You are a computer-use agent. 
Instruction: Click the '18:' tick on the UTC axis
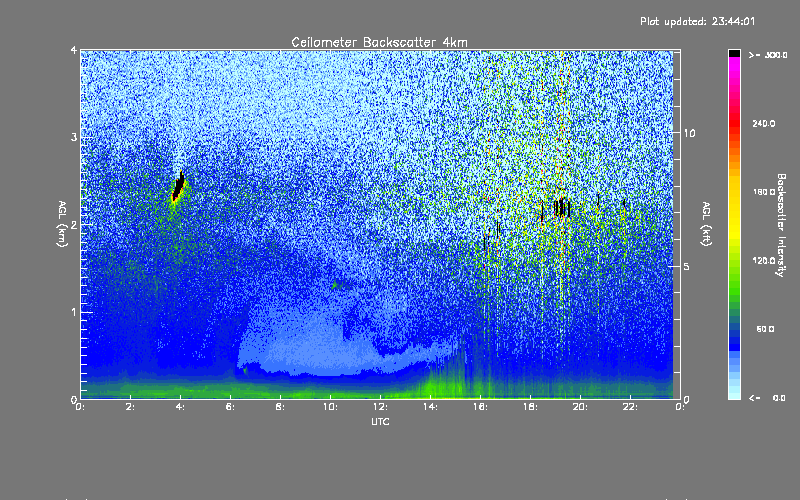(x=530, y=407)
